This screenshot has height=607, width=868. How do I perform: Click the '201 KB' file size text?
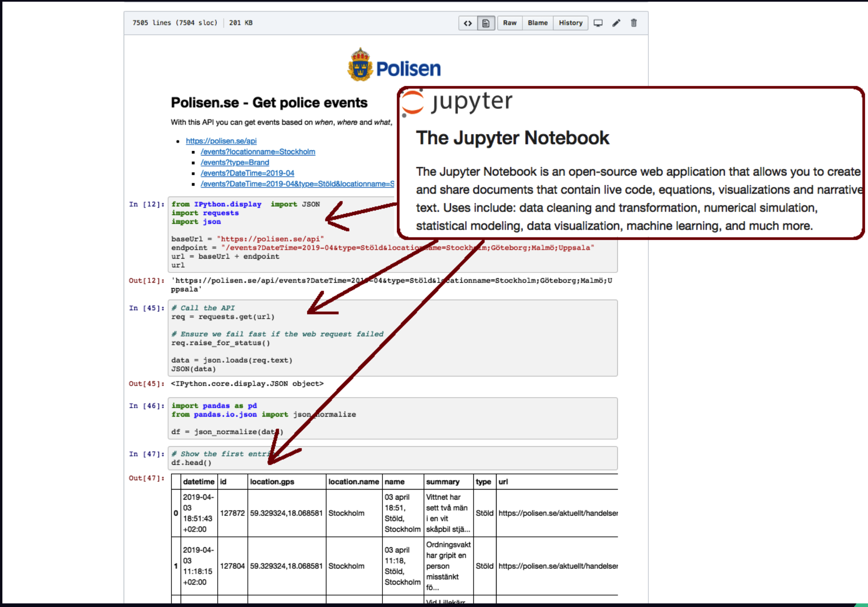pyautogui.click(x=241, y=23)
